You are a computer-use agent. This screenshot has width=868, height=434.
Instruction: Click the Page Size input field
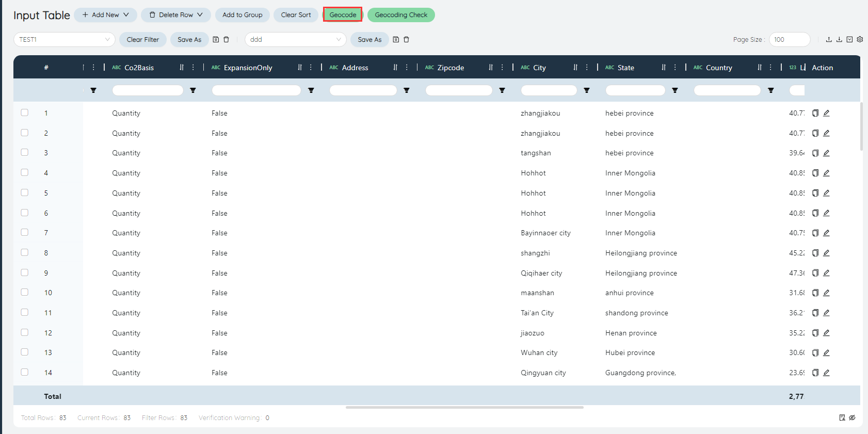790,39
